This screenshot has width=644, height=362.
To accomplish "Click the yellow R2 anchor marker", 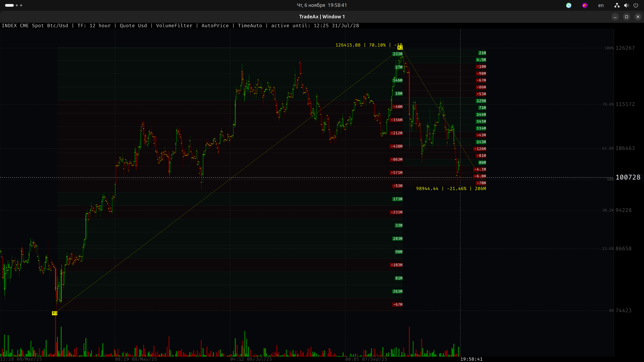I will point(400,48).
